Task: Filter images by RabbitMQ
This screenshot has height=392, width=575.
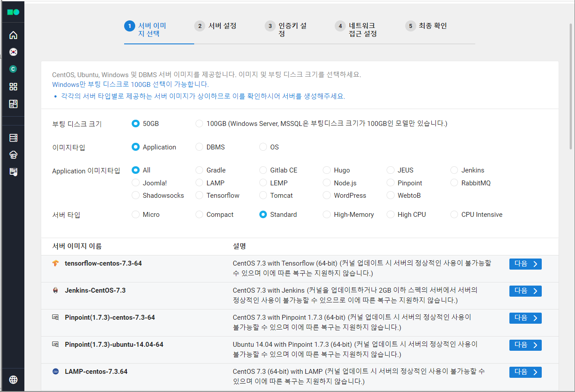Action: click(454, 183)
